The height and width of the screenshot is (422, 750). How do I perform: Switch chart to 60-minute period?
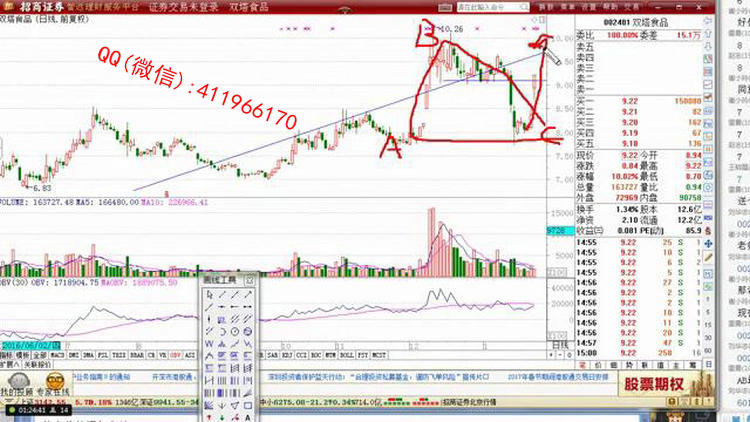[x=708, y=351]
